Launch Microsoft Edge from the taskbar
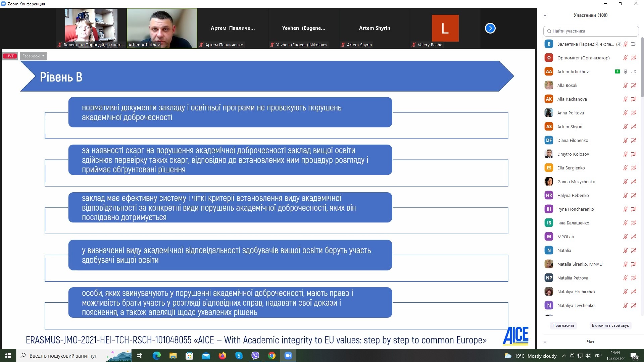The height and width of the screenshot is (362, 644). [x=156, y=356]
